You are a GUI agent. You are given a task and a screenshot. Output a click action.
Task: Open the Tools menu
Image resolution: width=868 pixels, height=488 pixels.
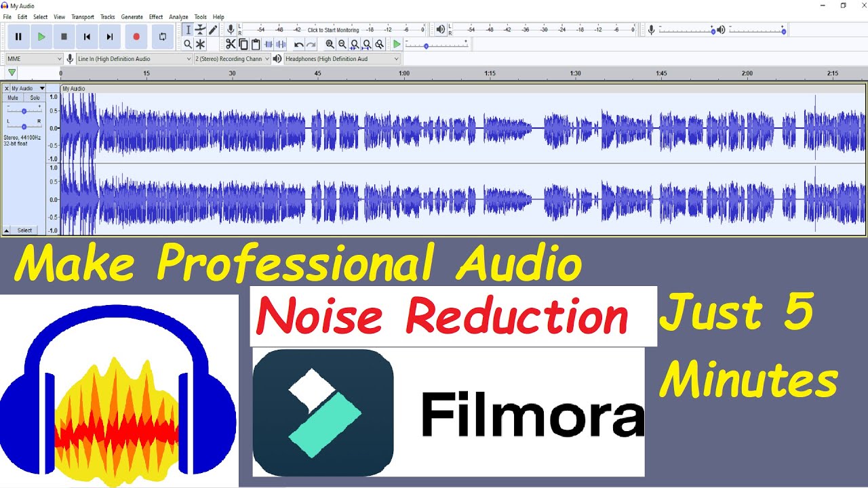coord(201,17)
